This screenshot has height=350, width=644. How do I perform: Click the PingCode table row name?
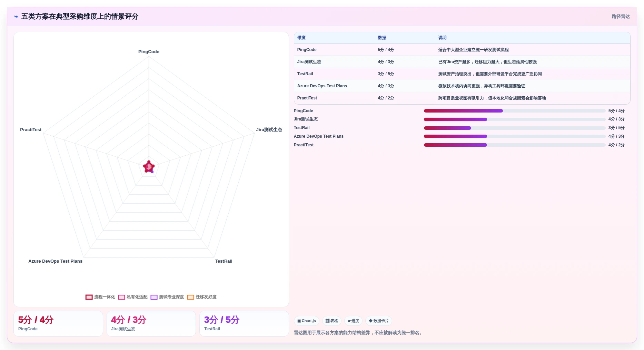307,50
